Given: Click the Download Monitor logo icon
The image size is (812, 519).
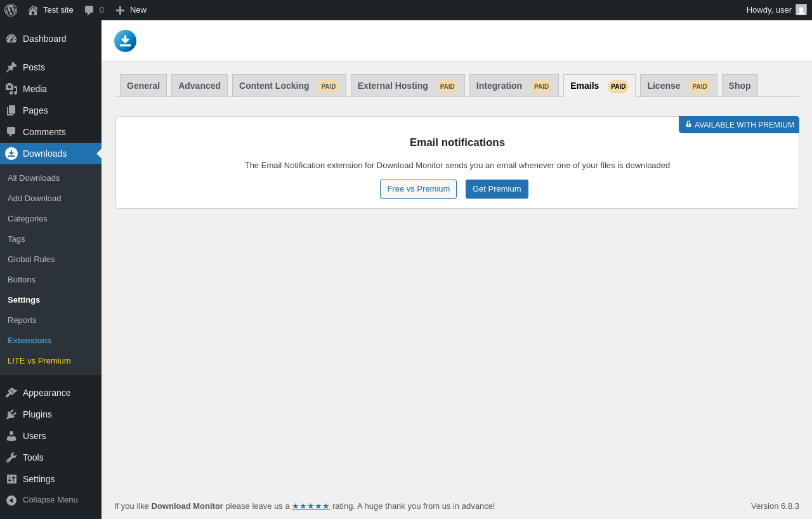Looking at the screenshot, I should (x=125, y=41).
